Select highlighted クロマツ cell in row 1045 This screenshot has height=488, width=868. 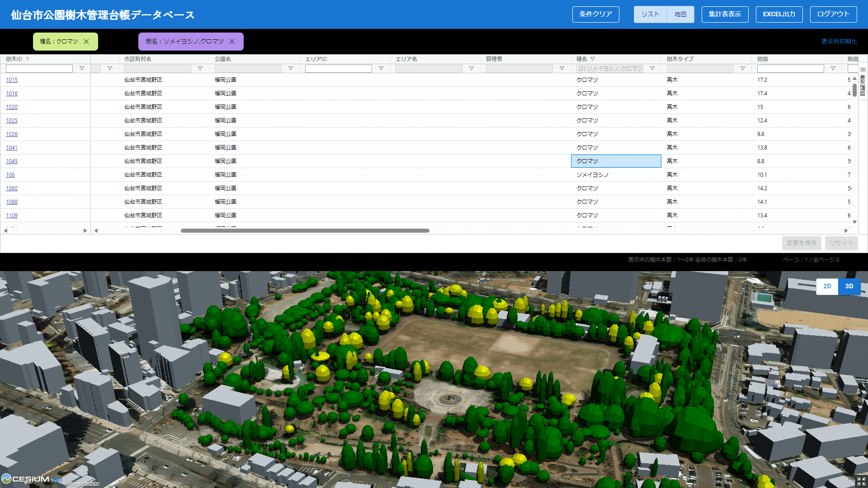[616, 161]
